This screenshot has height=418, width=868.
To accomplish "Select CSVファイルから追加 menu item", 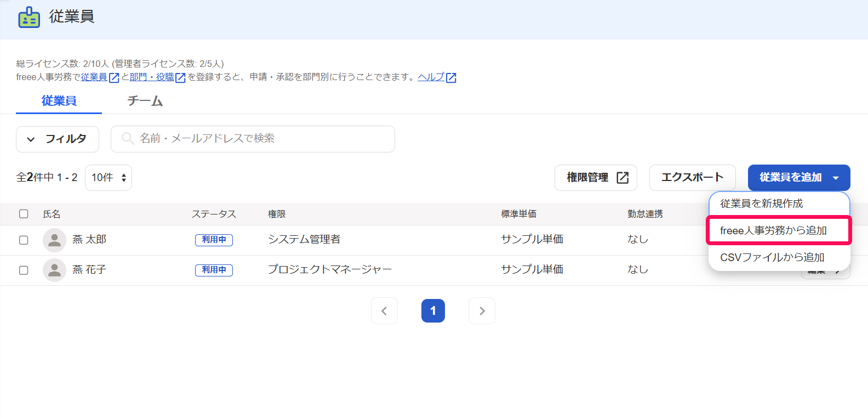I will 779,257.
